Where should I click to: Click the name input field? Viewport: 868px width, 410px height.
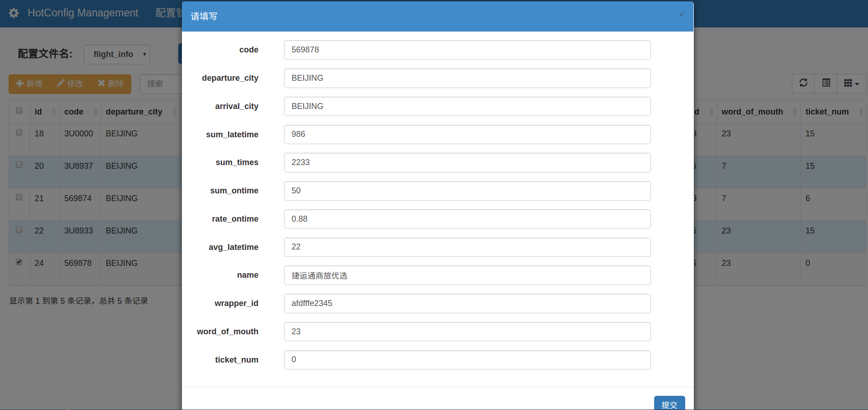pyautogui.click(x=467, y=275)
